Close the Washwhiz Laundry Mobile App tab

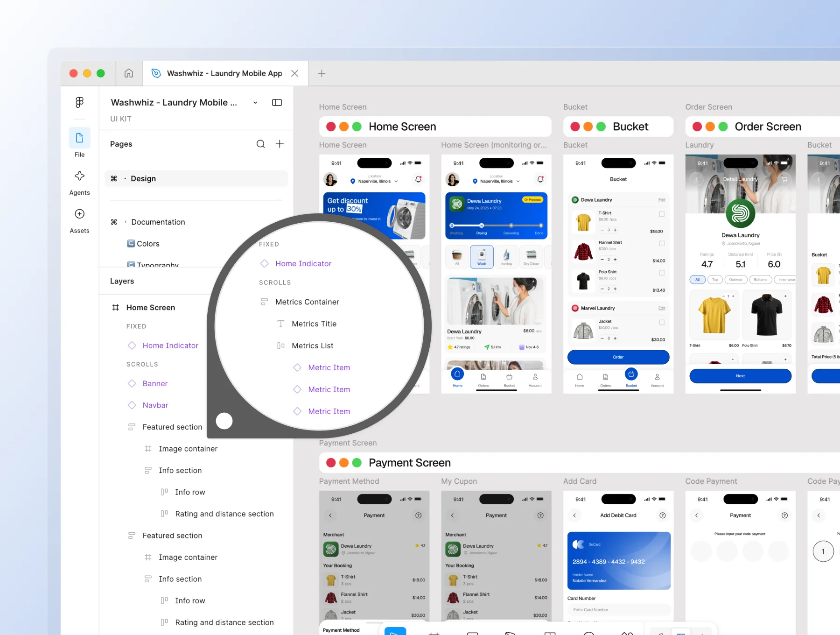294,73
